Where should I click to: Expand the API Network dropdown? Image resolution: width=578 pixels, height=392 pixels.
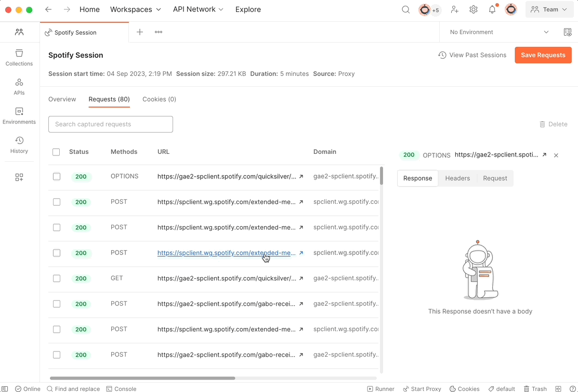point(199,9)
